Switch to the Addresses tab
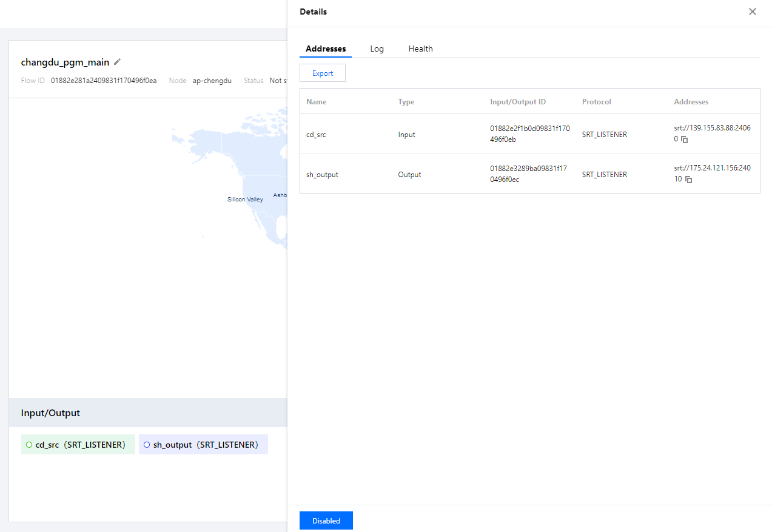This screenshot has height=532, width=772. [326, 49]
